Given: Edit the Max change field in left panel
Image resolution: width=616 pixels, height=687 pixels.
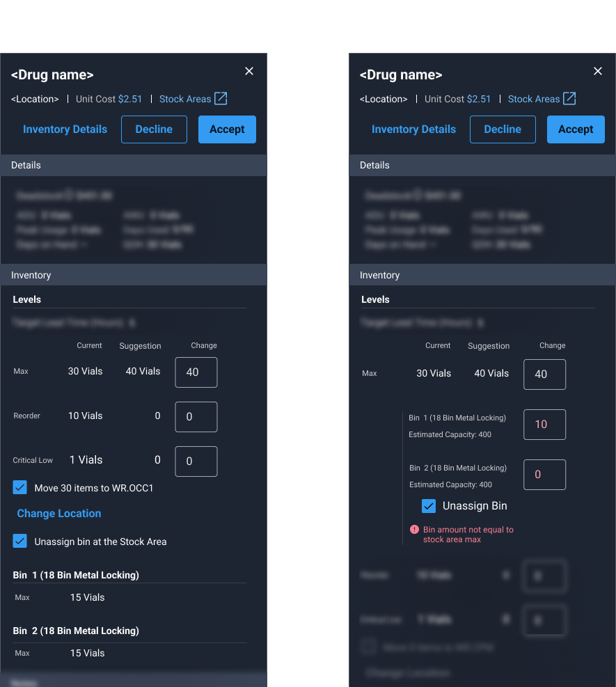Looking at the screenshot, I should point(196,372).
